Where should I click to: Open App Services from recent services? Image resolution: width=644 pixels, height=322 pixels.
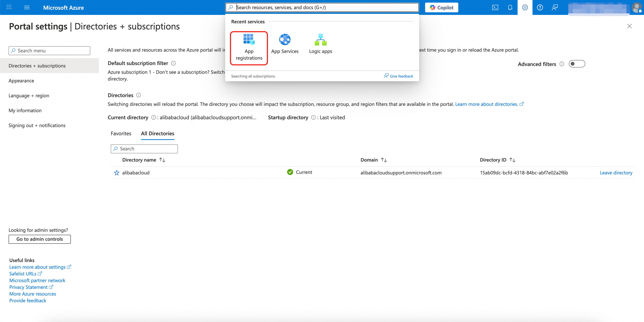point(285,44)
